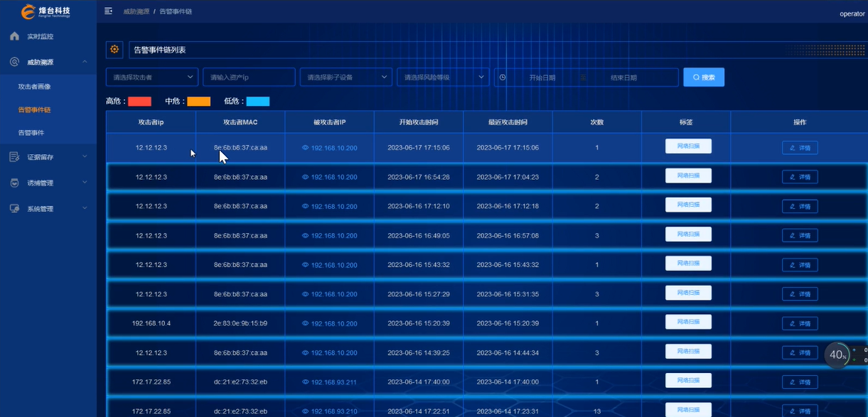Click 网络扫描 tag in row starting 2023-06-17 17:15:06
Image resolution: width=868 pixels, height=417 pixels.
tap(688, 146)
